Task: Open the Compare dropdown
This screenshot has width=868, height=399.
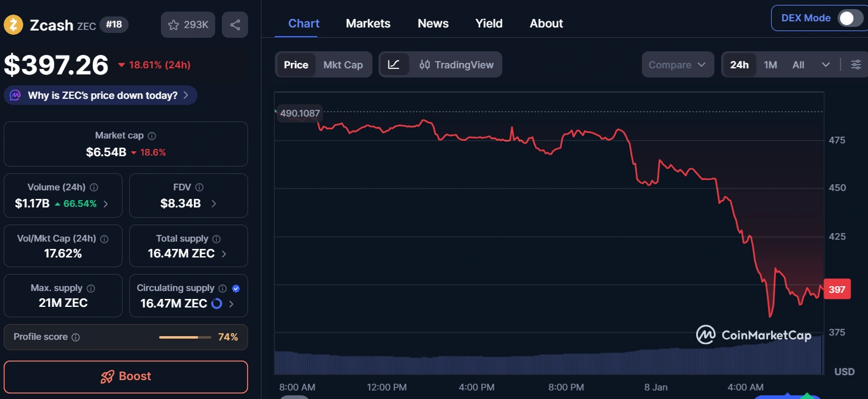Action: [678, 64]
